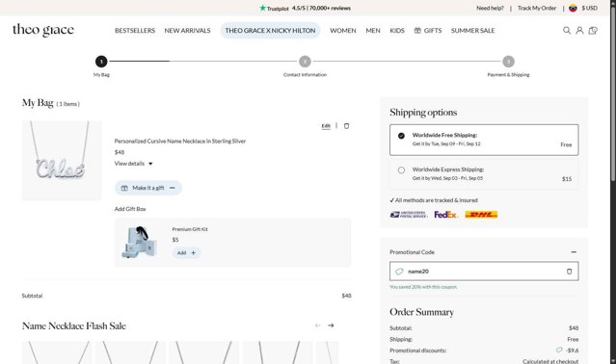Open the search magnifier icon
Image resolution: width=616 pixels, height=364 pixels.
(x=567, y=30)
